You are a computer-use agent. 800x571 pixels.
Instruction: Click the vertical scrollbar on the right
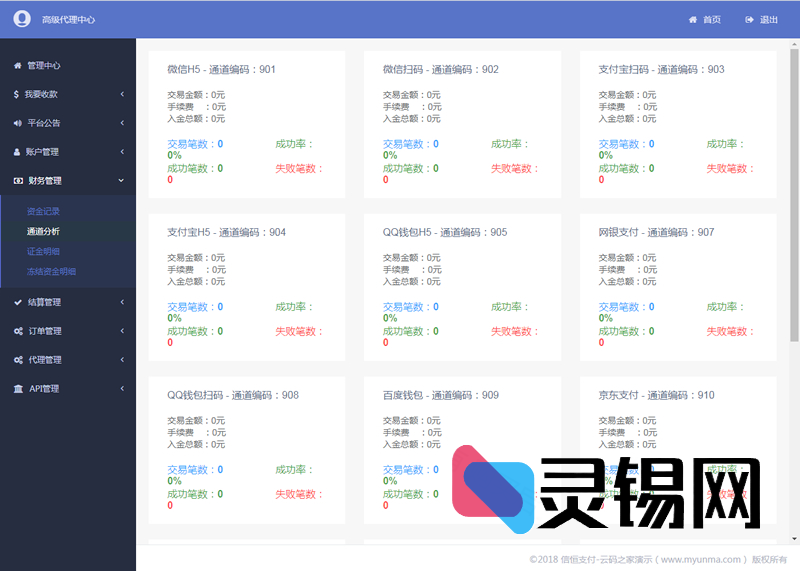point(794,200)
